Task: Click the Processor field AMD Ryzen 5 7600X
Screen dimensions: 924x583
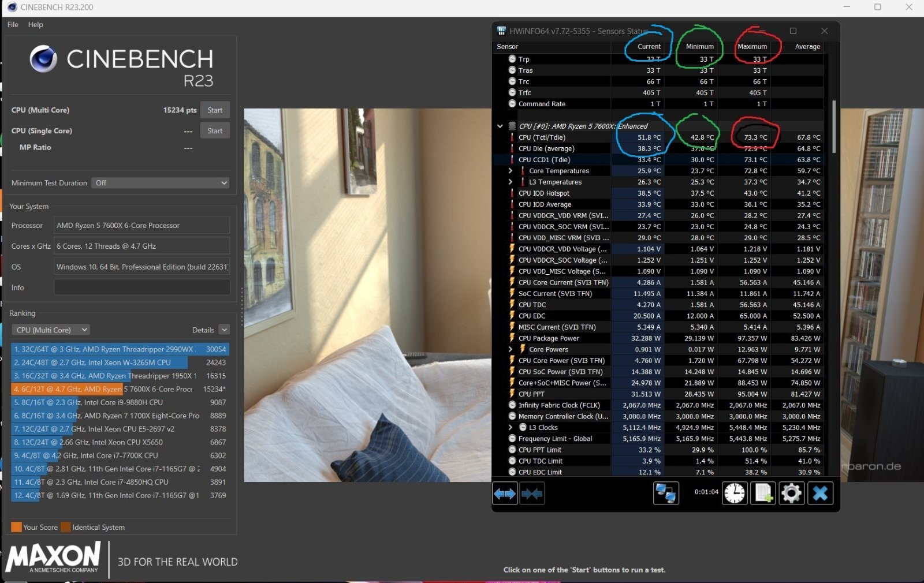Action: click(142, 225)
